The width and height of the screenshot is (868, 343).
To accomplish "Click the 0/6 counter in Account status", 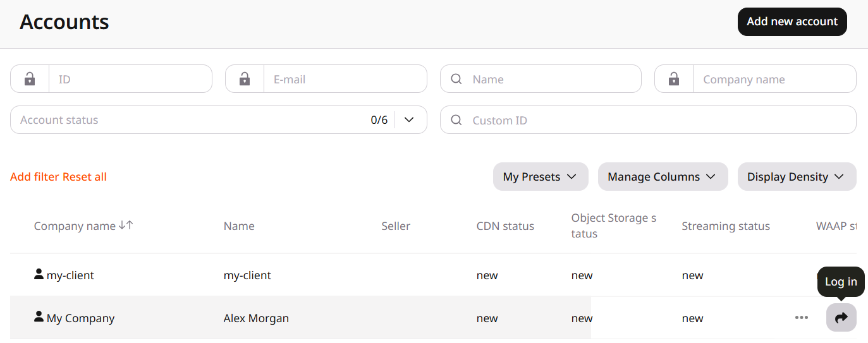I will tap(379, 120).
